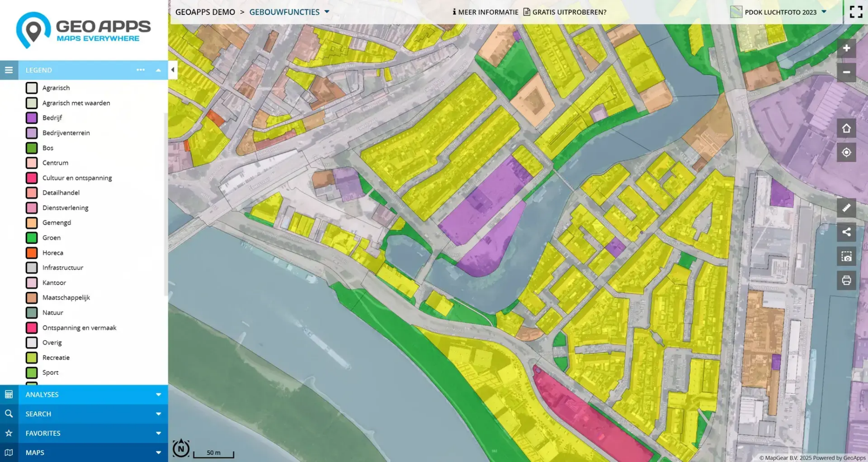Viewport: 868px width, 462px height.
Task: Open the print map tool
Action: 846,280
